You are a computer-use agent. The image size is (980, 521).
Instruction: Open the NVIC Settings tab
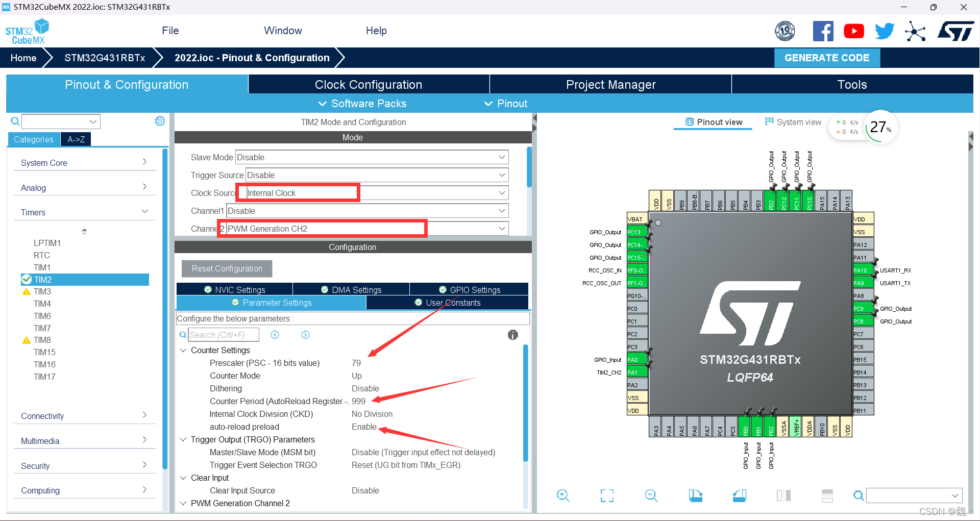tap(235, 290)
